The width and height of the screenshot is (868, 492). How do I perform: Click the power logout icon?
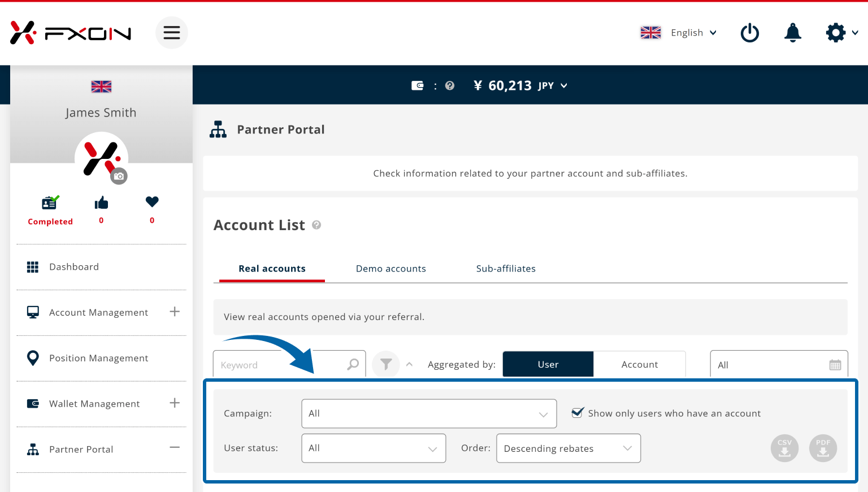[x=749, y=33]
